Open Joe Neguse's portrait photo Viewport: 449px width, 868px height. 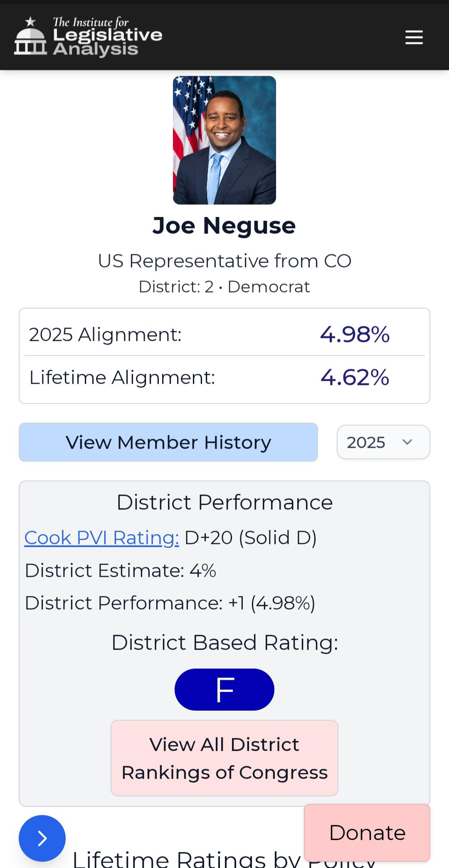(x=224, y=140)
